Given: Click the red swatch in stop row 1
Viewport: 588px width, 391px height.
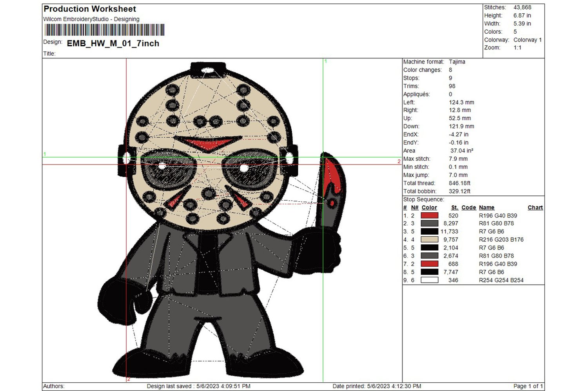Looking at the screenshot, I should click(429, 215).
